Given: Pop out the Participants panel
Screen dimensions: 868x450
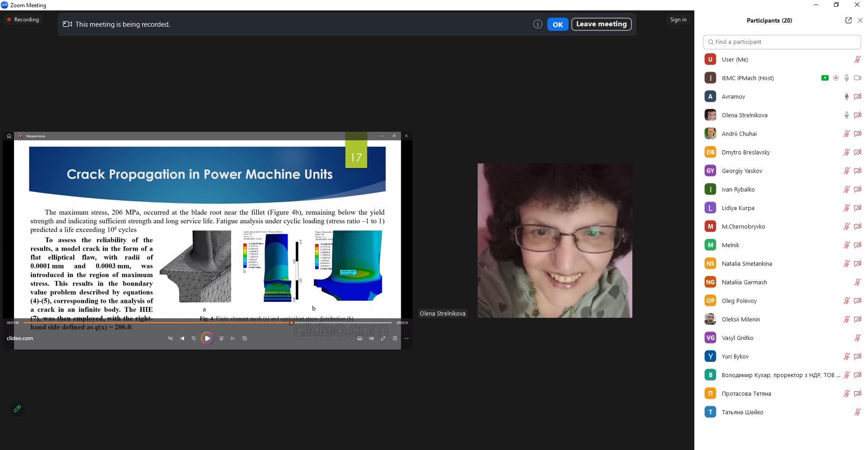Looking at the screenshot, I should coord(848,20).
